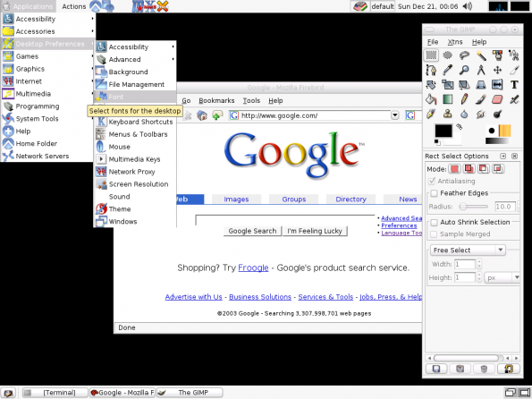Toggle the Antialiasing checkbox
Screen dimensions: 532x399
point(432,181)
